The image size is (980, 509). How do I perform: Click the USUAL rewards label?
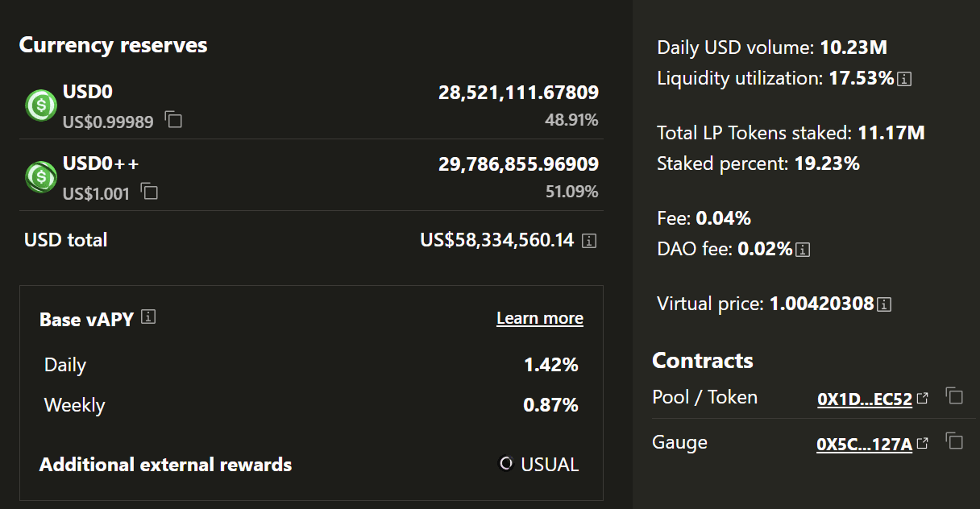pyautogui.click(x=550, y=465)
